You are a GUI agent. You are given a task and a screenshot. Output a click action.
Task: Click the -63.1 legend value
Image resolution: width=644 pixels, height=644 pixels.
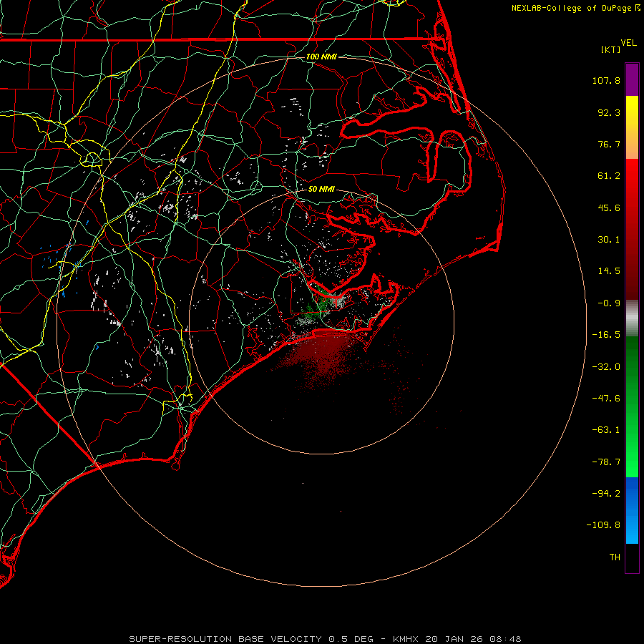click(606, 430)
